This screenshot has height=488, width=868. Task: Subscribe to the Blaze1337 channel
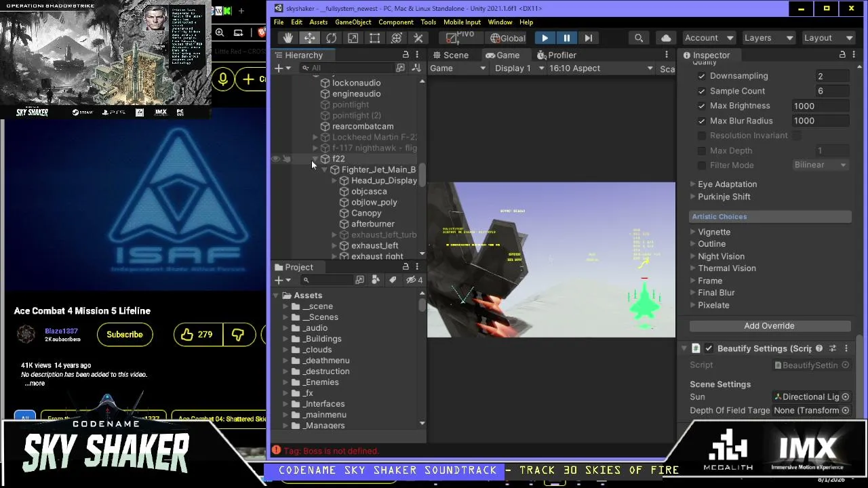tap(125, 334)
